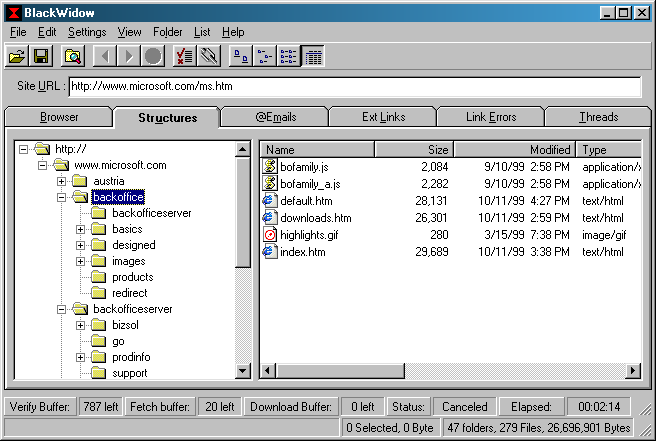Click the support folder icon
The width and height of the screenshot is (656, 441).
[x=99, y=373]
